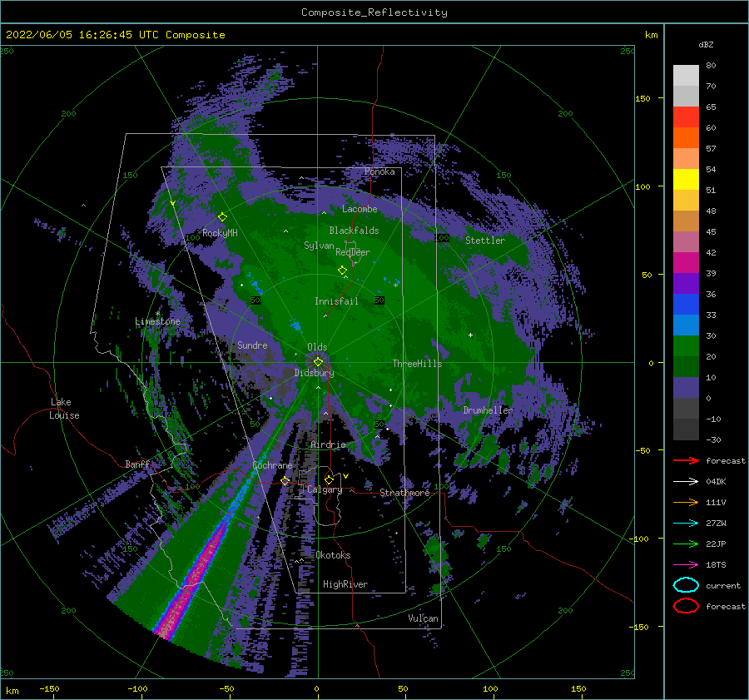The image size is (749, 700).
Task: Click the red forecast ellipse symbol
Action: 686,606
